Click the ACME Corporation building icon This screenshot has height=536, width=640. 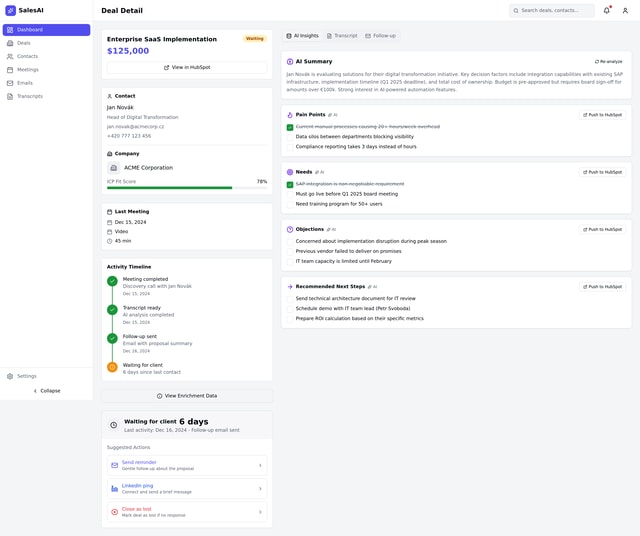click(x=114, y=168)
